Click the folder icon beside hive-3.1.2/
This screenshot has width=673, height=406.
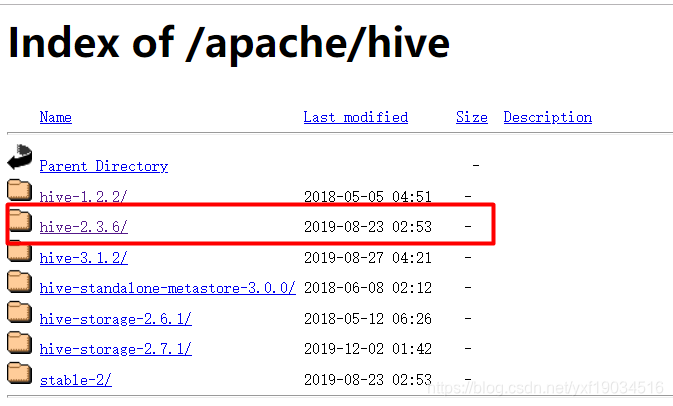(x=19, y=251)
